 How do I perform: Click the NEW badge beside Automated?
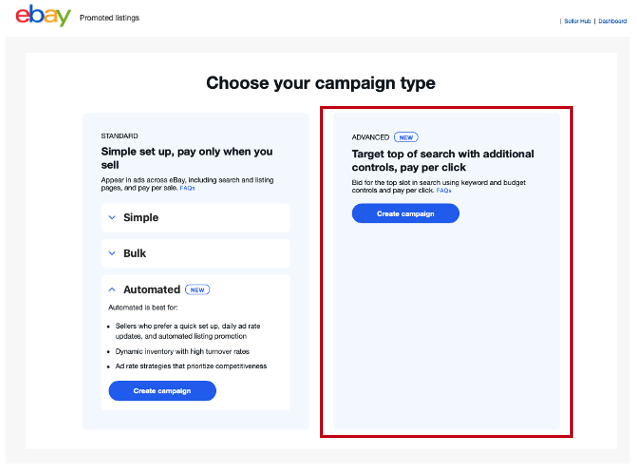[x=197, y=289]
